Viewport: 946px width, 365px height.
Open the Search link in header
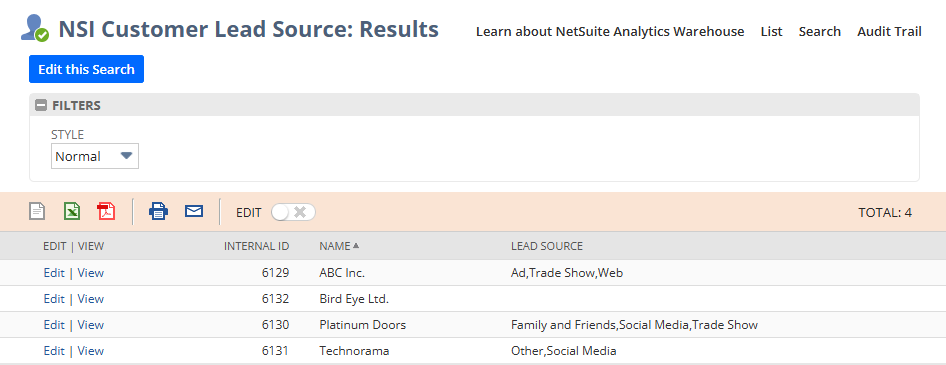coord(820,31)
